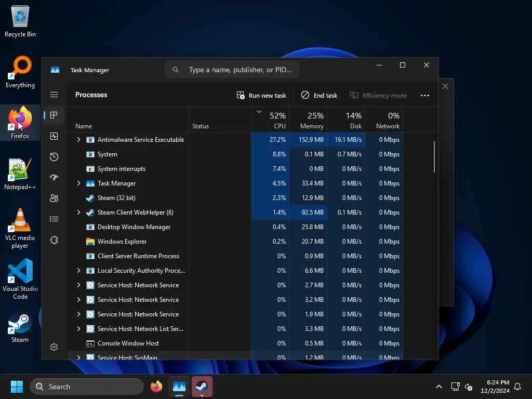Select the Recycle Bin desktop icon
The width and height of the screenshot is (532, 399).
(20, 21)
